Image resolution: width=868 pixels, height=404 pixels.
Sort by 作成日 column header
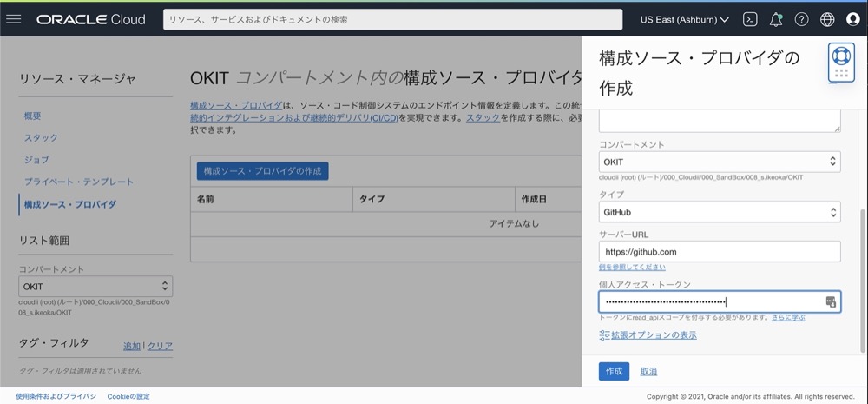click(534, 199)
